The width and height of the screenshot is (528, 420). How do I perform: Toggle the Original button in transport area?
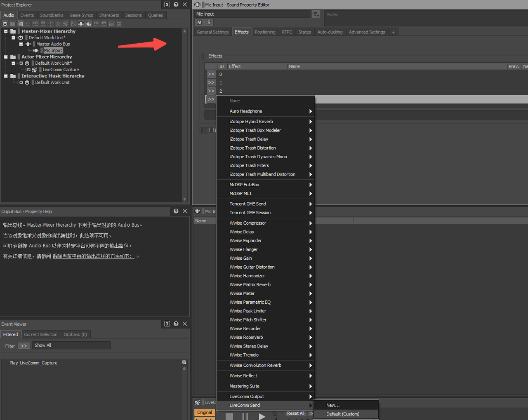click(x=205, y=412)
